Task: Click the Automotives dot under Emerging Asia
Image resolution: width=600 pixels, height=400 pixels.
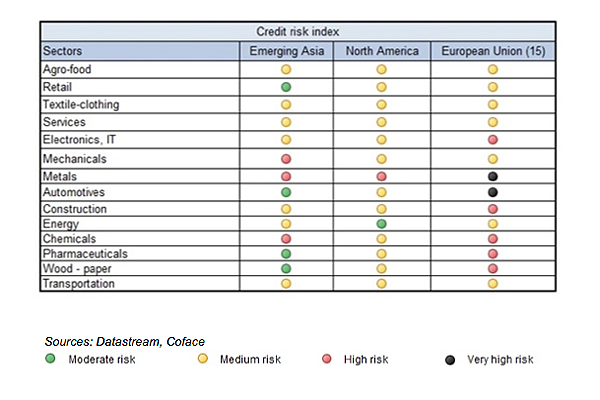Action: coord(286,191)
